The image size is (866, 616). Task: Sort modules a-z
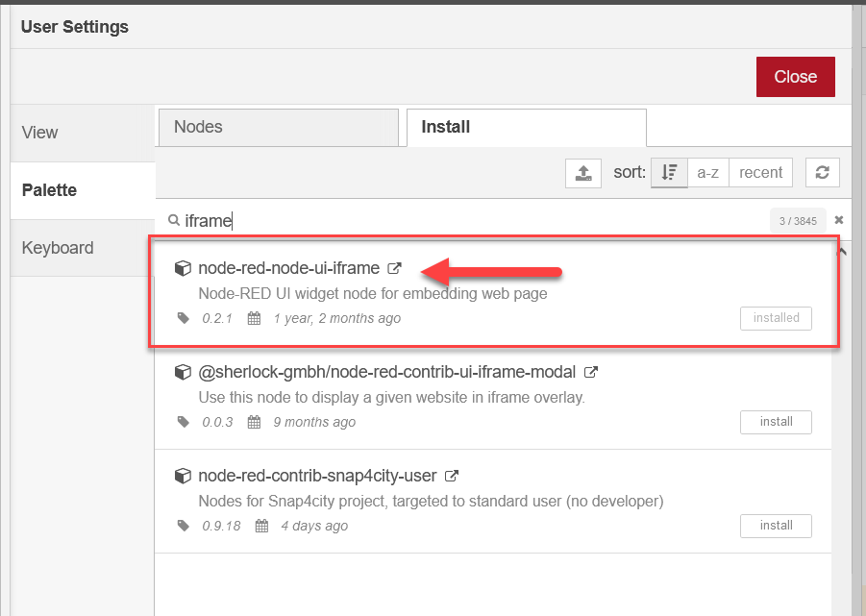pos(708,173)
